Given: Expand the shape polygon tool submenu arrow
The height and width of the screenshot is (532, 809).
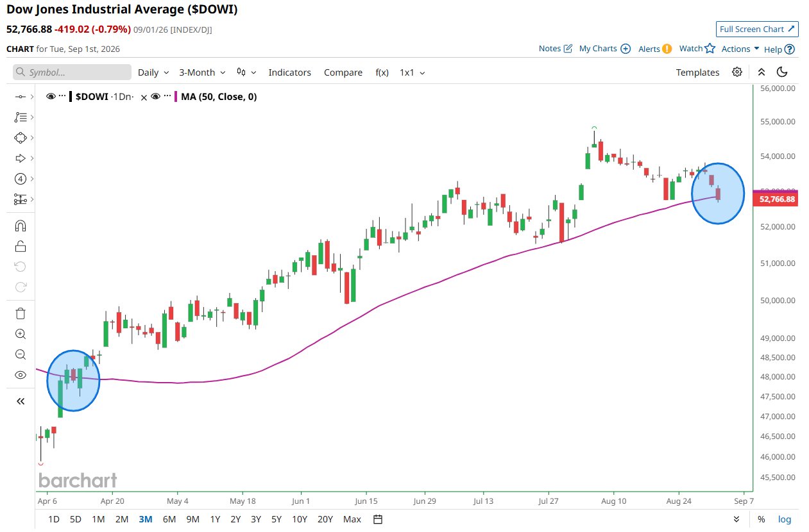Looking at the screenshot, I should [x=31, y=138].
